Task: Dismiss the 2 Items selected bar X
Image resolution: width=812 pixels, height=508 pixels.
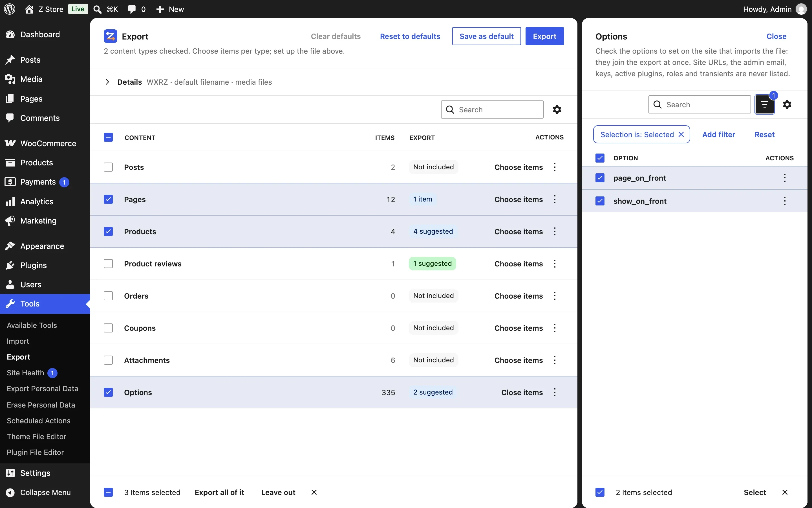Action: click(x=785, y=492)
